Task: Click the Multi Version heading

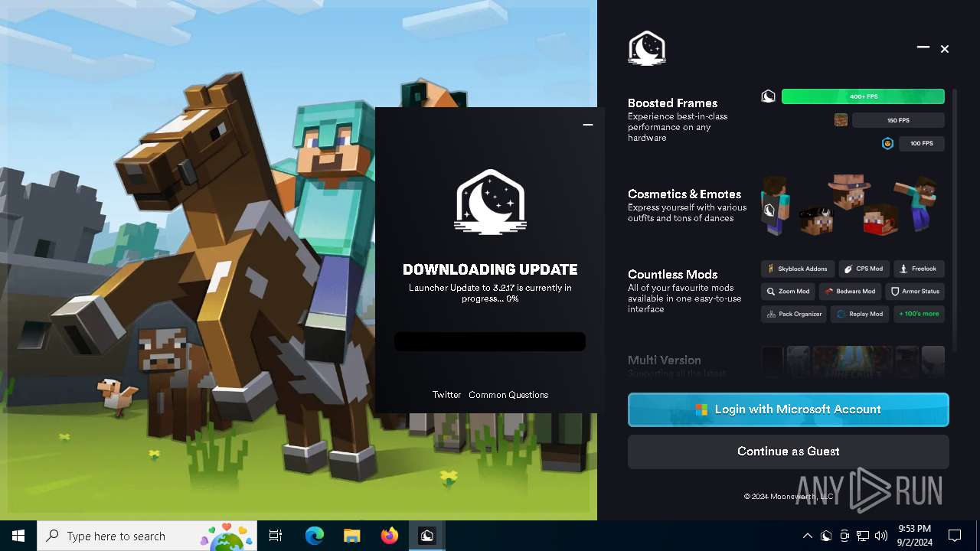Action: [665, 360]
